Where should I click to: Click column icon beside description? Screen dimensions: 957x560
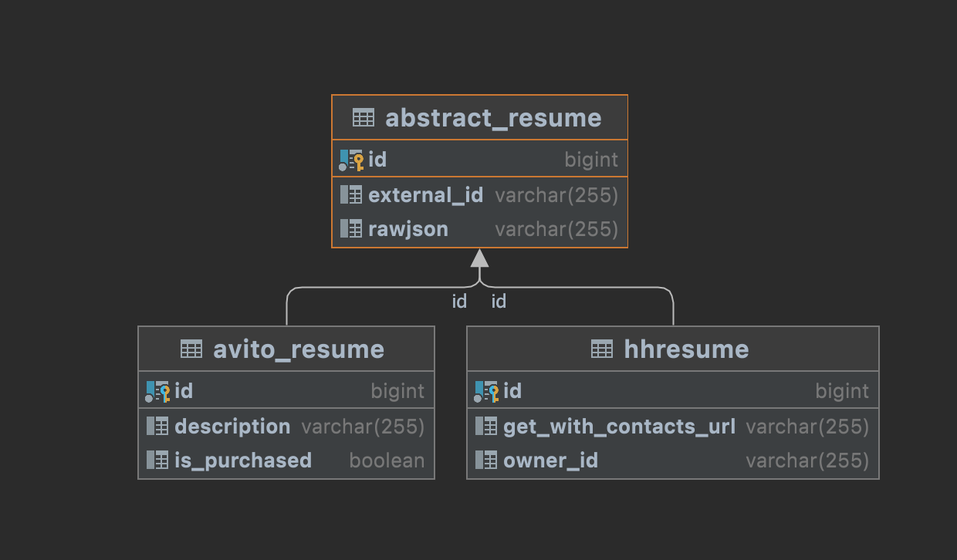tap(157, 427)
